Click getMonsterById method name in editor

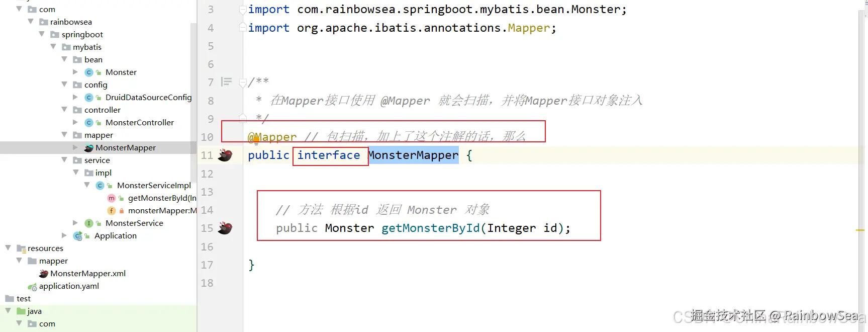coord(431,228)
